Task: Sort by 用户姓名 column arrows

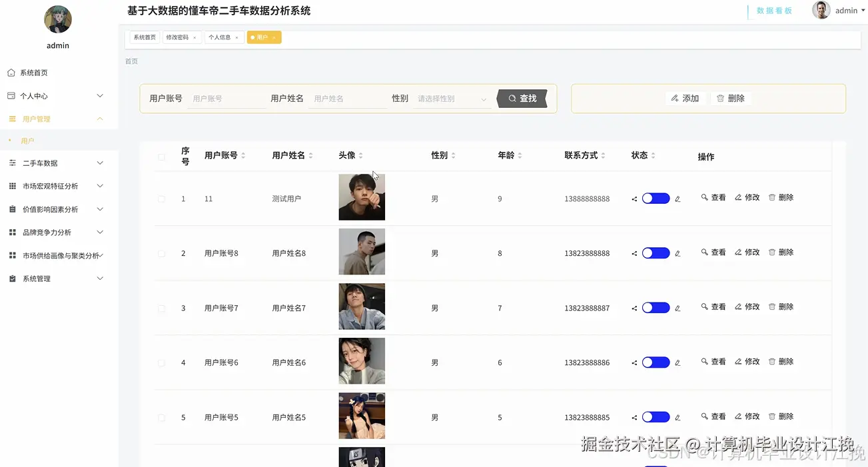Action: (310, 155)
